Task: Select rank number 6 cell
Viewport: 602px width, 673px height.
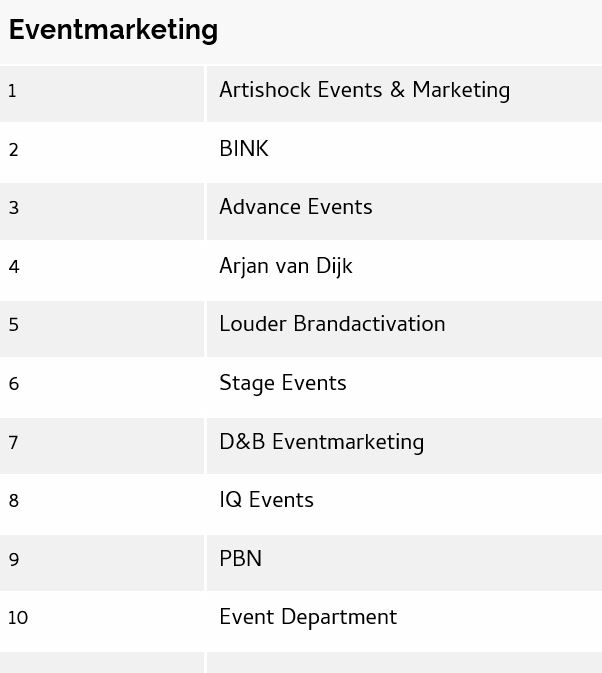Action: click(x=13, y=385)
